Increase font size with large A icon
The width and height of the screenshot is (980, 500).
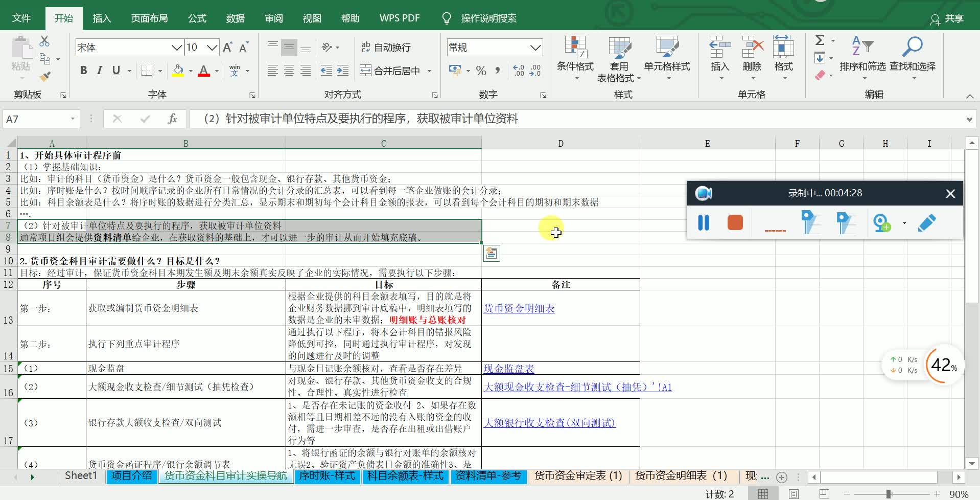click(228, 47)
